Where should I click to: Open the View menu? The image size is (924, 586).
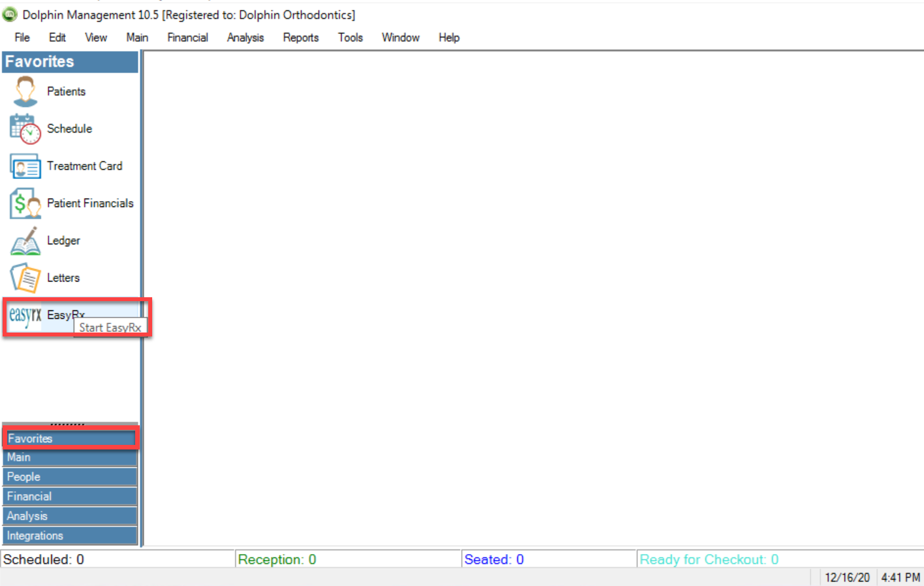[x=96, y=38]
